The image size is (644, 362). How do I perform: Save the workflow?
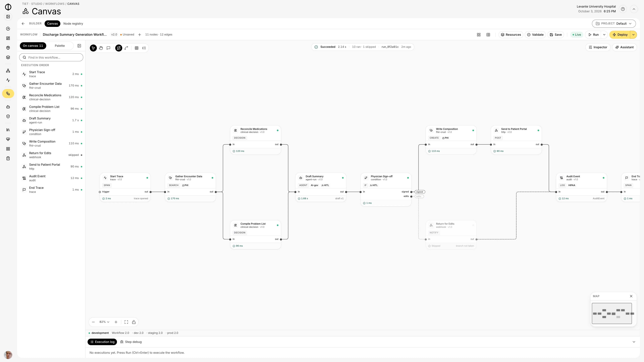pos(556,35)
